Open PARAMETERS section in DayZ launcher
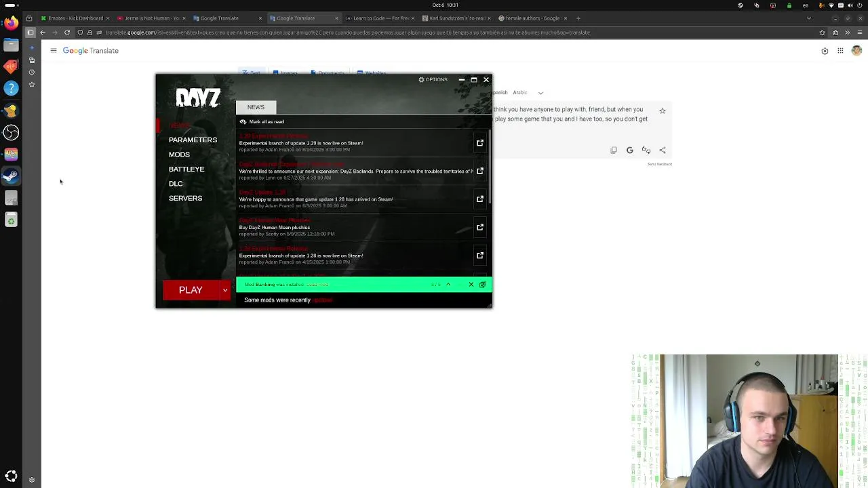The width and height of the screenshot is (868, 488). [x=193, y=140]
